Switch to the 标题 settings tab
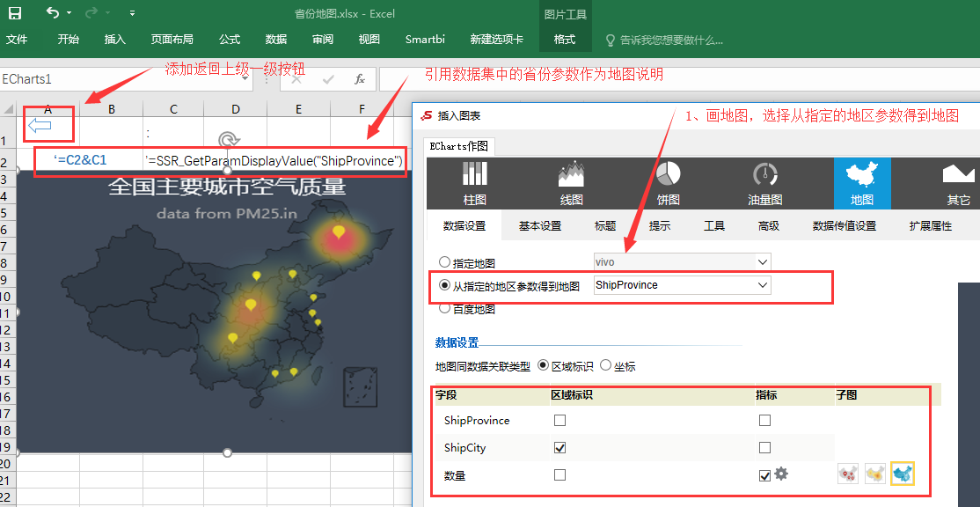This screenshot has width=980, height=507. click(605, 225)
